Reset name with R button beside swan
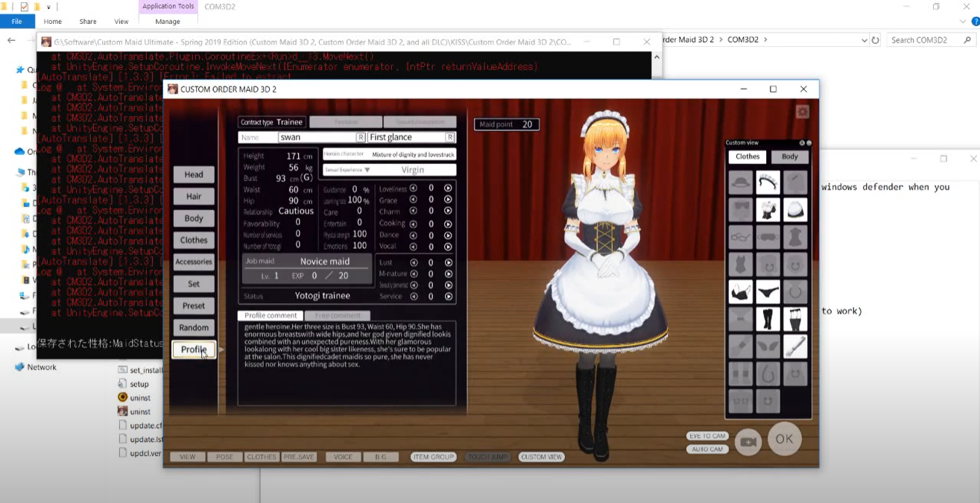 coord(361,137)
